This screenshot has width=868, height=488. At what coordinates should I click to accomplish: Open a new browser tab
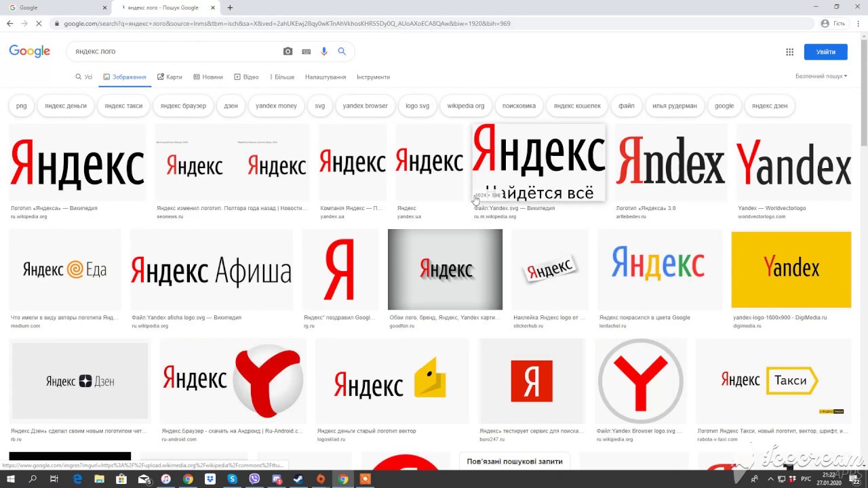[230, 7]
